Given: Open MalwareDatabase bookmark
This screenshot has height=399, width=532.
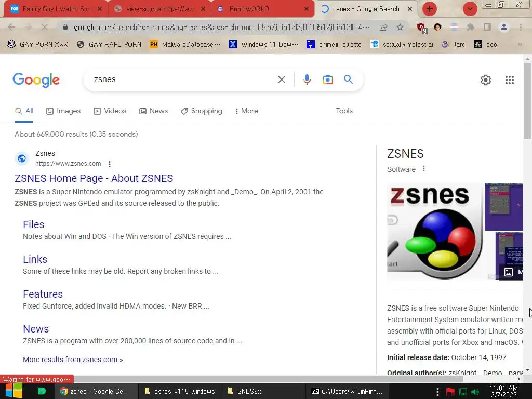Looking at the screenshot, I should click(184, 44).
